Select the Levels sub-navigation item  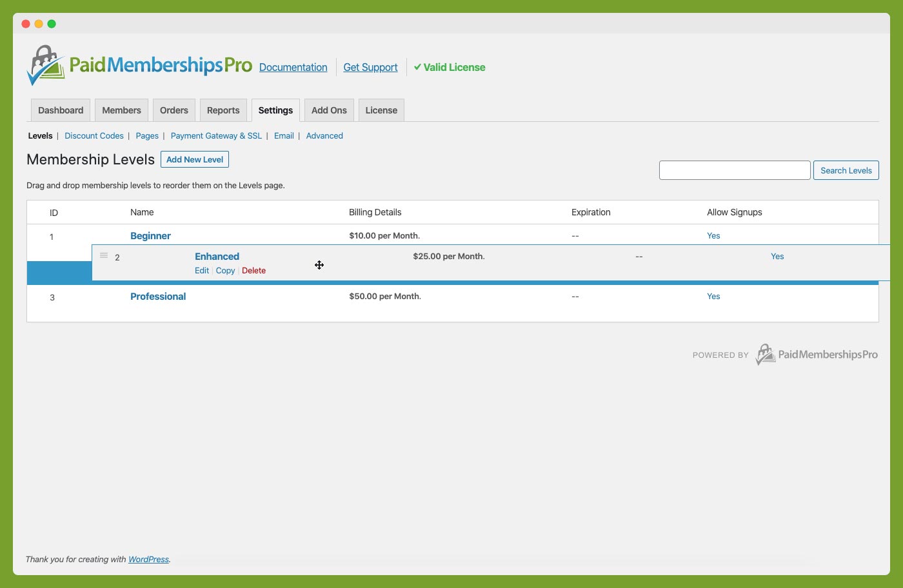coord(40,136)
